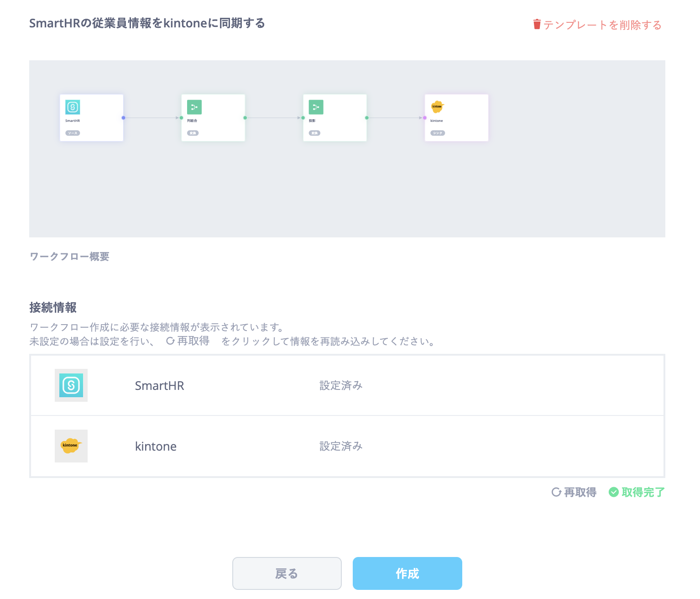Viewport: 700px width, 599px height.
Task: Click the SmartHR icon in the workflow node
Action: (73, 107)
